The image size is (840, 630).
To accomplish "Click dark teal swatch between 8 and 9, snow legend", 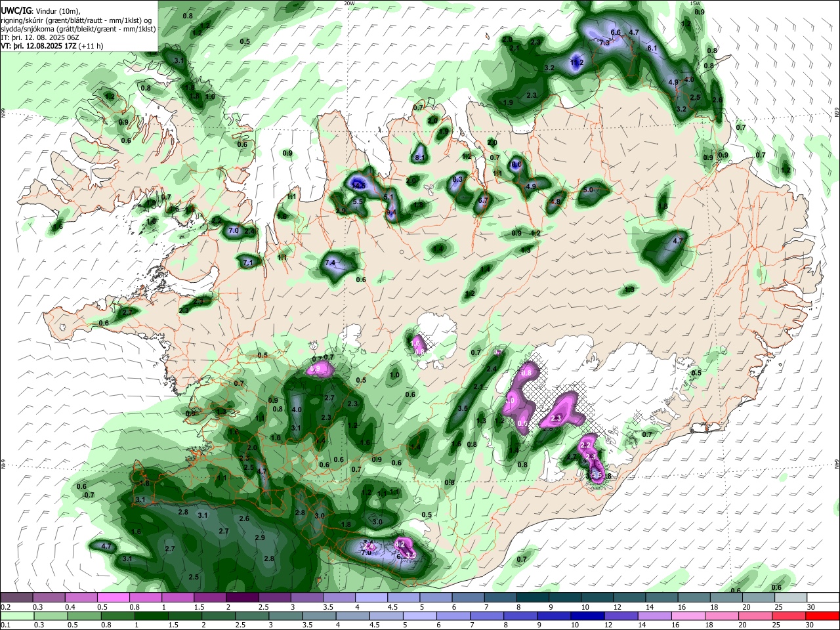I will pyautogui.click(x=533, y=598).
